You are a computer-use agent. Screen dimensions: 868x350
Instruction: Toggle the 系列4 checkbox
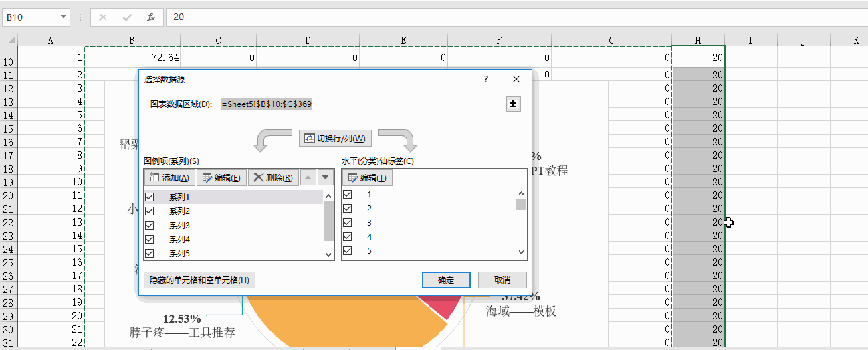(150, 239)
